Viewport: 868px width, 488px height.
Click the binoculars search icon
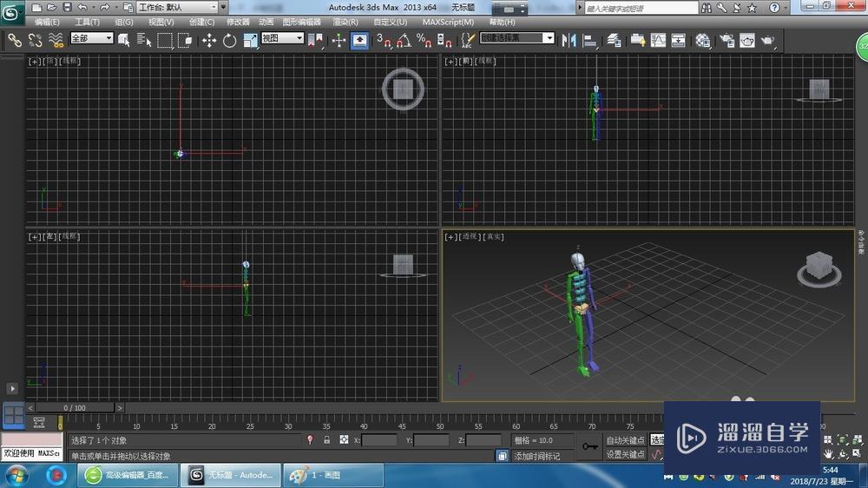(707, 8)
